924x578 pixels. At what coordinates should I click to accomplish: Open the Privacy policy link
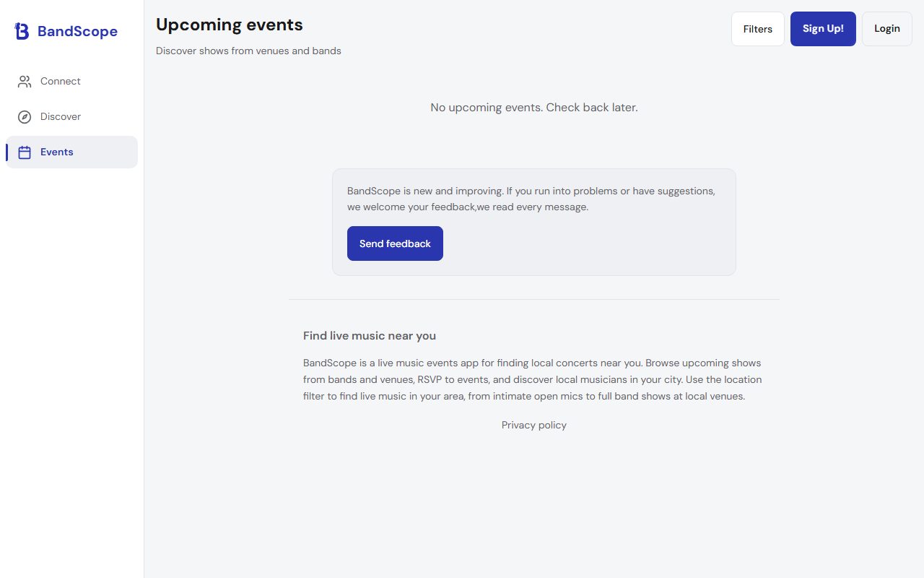coord(534,425)
